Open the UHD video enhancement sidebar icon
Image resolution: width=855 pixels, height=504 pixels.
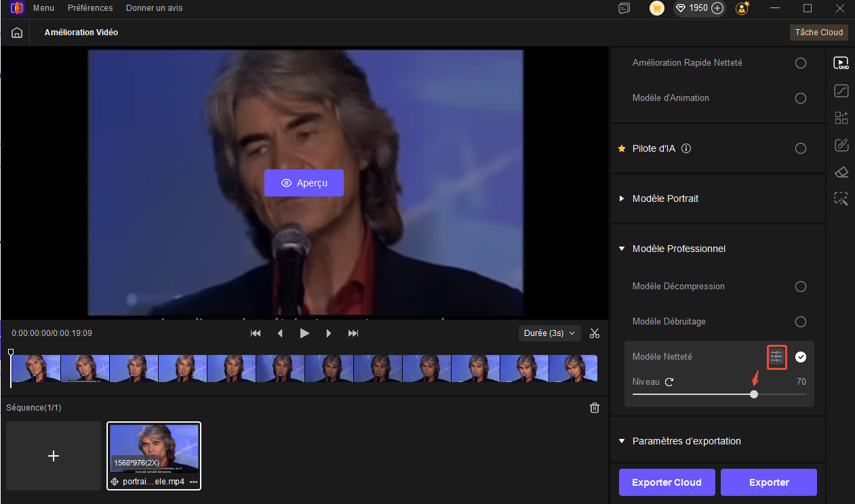841,64
